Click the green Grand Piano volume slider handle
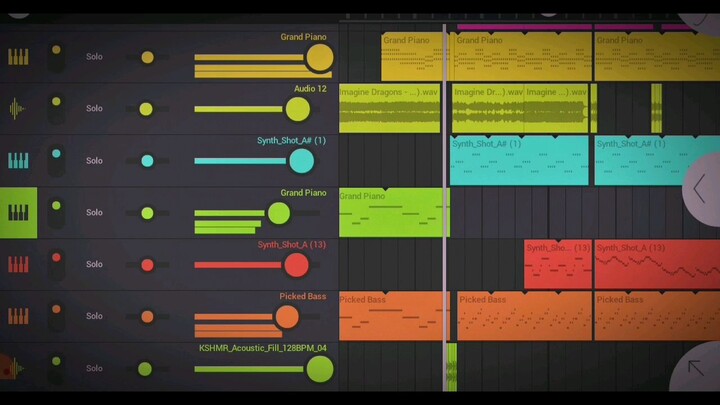Viewport: 720px width, 405px height. coord(279,213)
